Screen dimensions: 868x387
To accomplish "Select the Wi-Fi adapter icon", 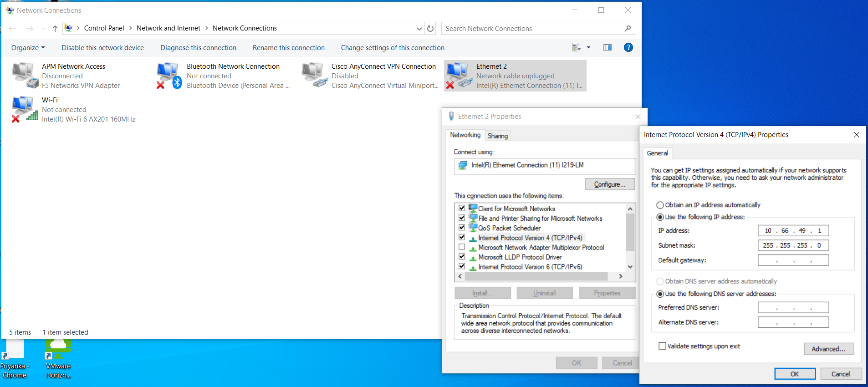I will (25, 109).
